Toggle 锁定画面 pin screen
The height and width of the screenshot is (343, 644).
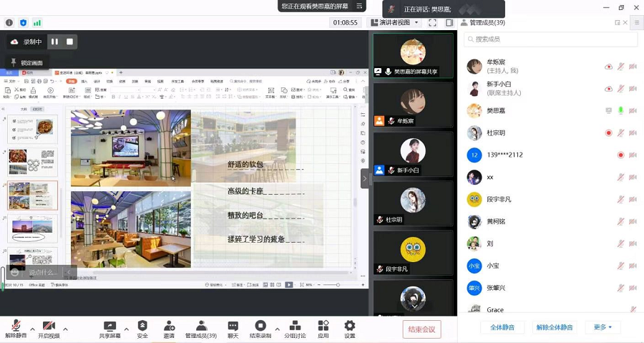point(26,63)
